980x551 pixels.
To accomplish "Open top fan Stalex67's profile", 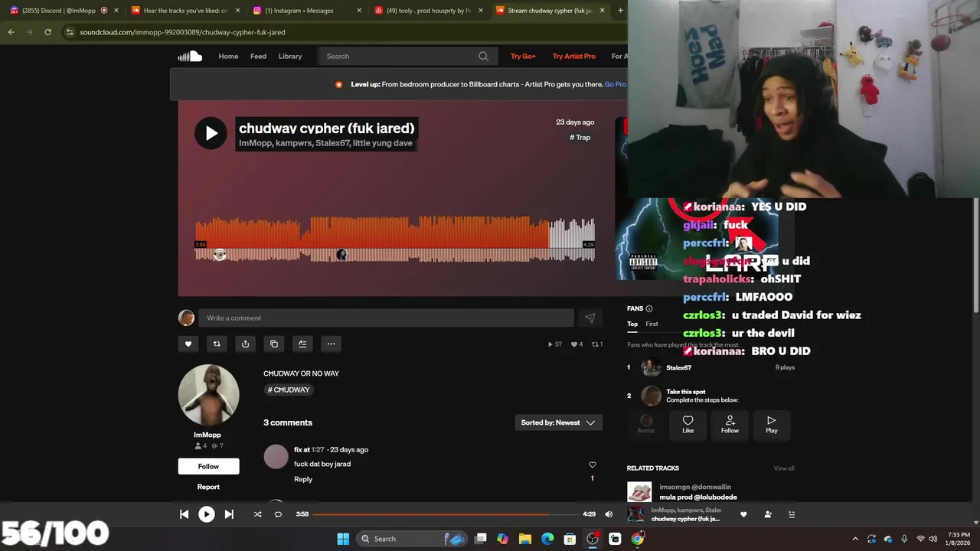I will pos(678,367).
